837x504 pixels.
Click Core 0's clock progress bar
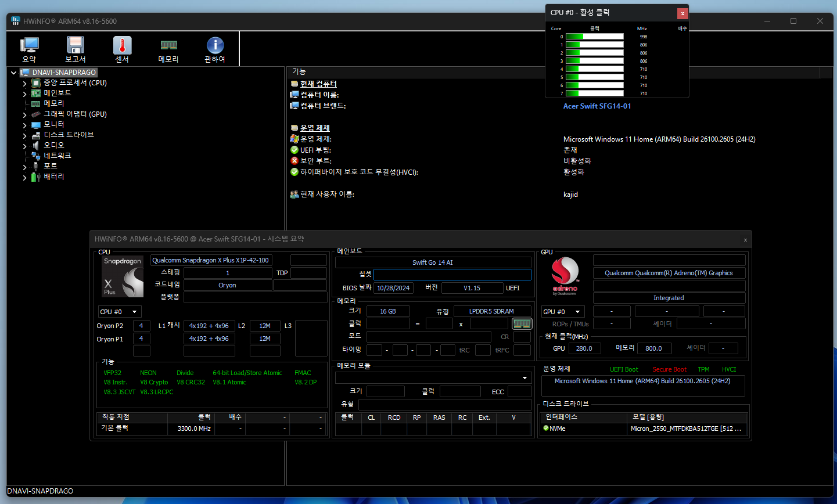coord(595,35)
